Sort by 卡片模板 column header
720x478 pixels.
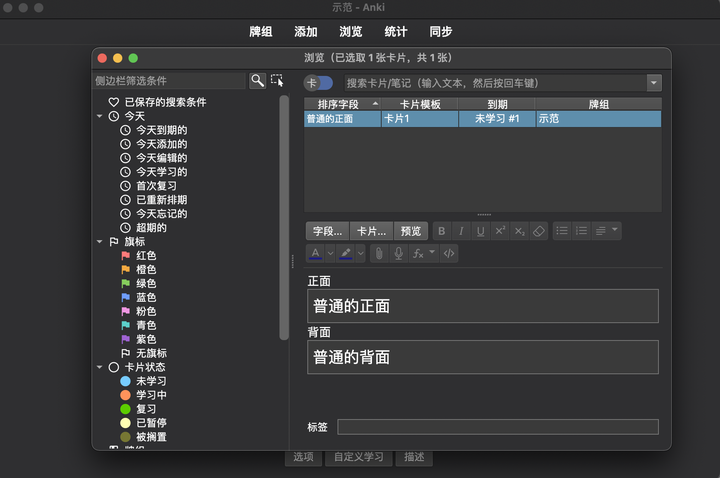tap(420, 104)
